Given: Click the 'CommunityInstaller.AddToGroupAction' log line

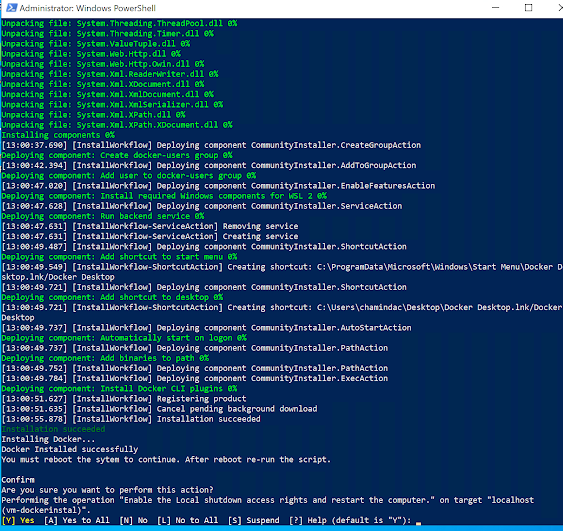Looking at the screenshot, I should coord(209,165).
